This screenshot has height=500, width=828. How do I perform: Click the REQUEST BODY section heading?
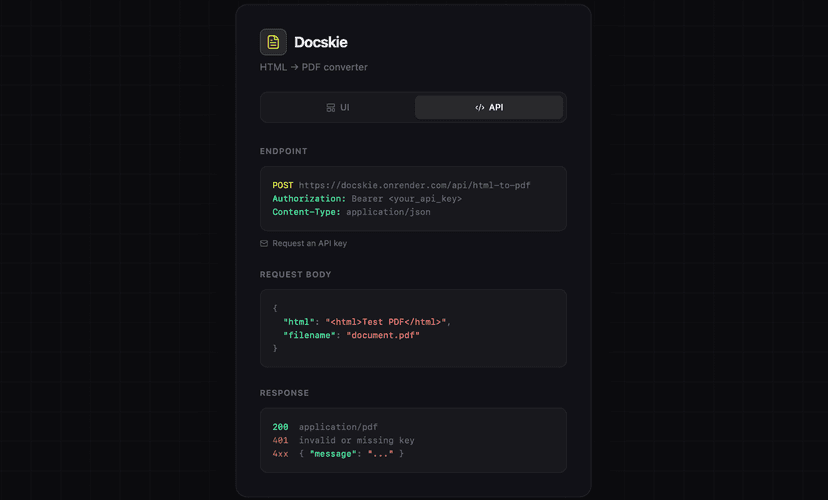tap(296, 275)
